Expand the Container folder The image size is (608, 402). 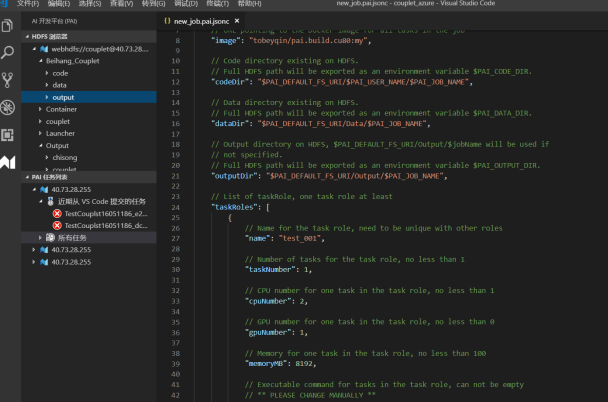40,109
